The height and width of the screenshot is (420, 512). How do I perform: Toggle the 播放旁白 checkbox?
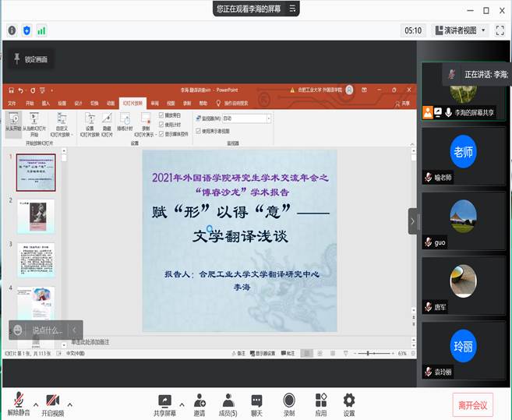[x=161, y=115]
